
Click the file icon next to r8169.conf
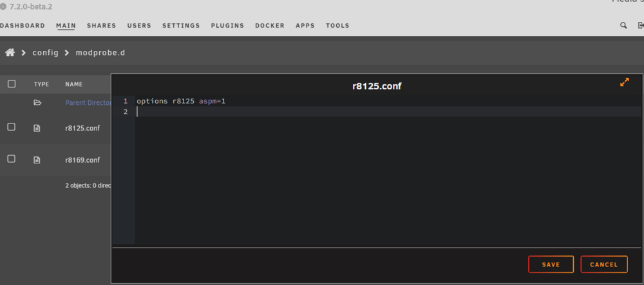click(x=37, y=160)
